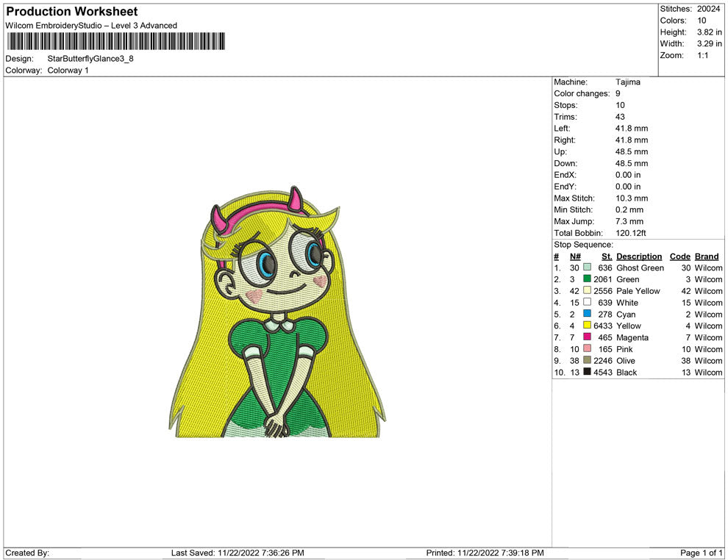Click the Yellow thread color swatch
This screenshot has height=560, width=728.
pyautogui.click(x=588, y=326)
